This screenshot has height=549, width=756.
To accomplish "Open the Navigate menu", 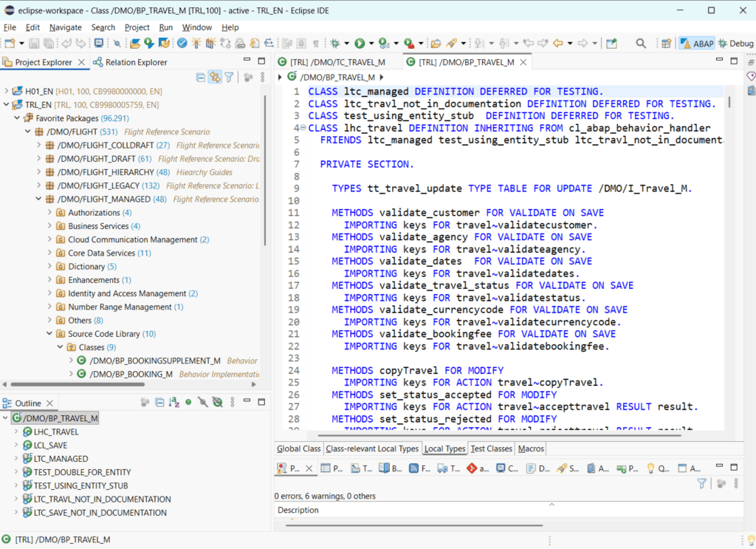I will pos(66,27).
